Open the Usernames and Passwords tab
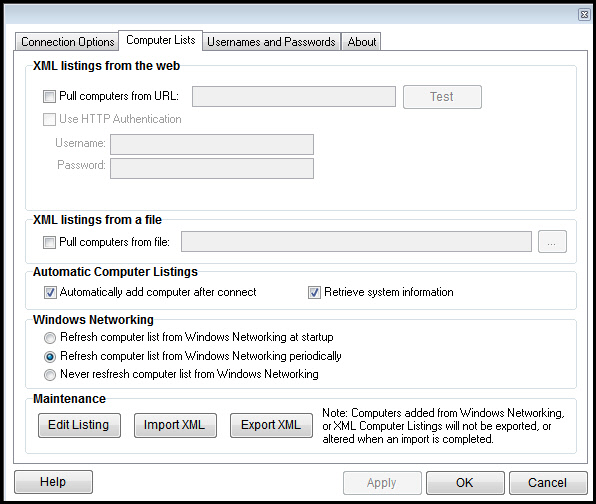 271,41
